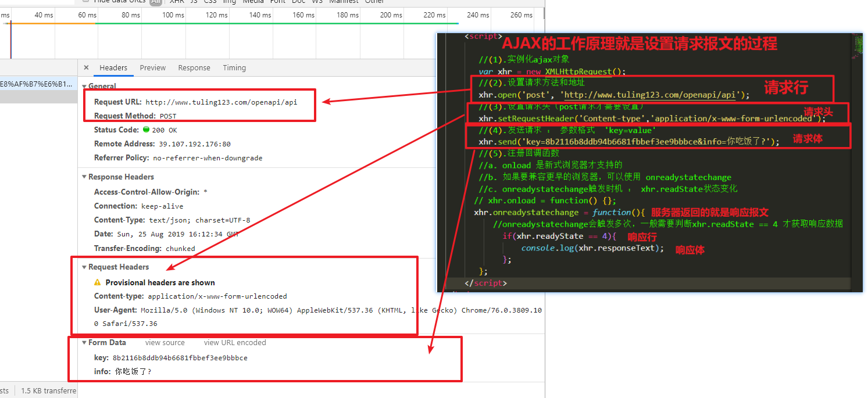
Task: Collapse the Response Headers section
Action: [x=84, y=177]
